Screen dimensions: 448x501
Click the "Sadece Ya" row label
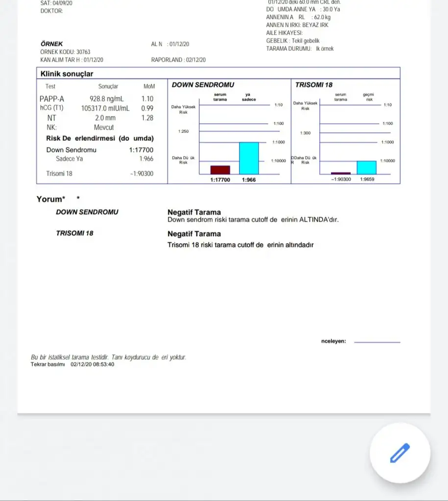point(70,159)
